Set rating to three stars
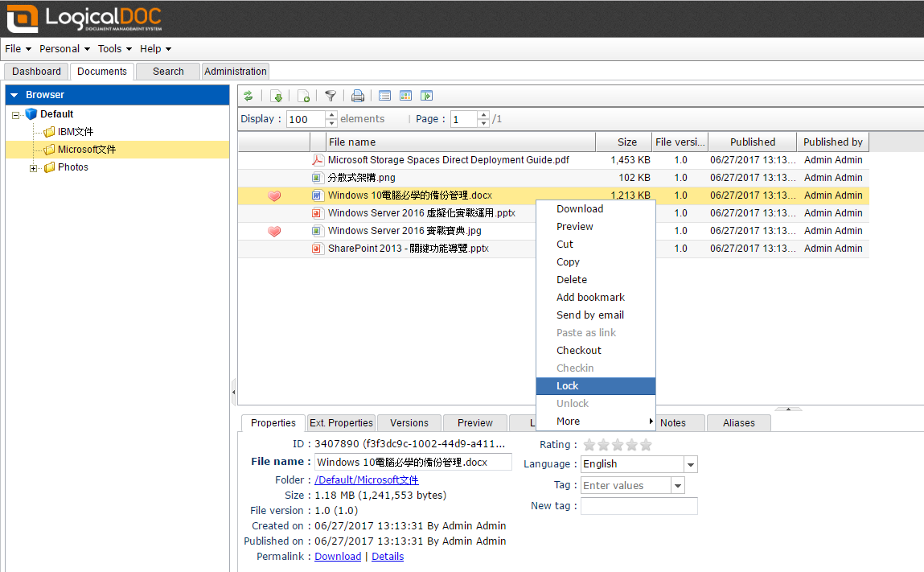This screenshot has width=924, height=572. tap(618, 445)
